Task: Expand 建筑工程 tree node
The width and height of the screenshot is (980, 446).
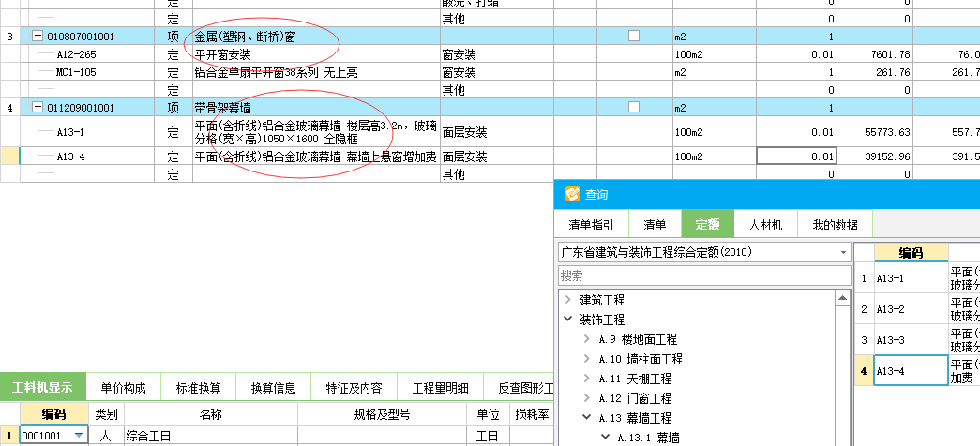Action: click(567, 300)
